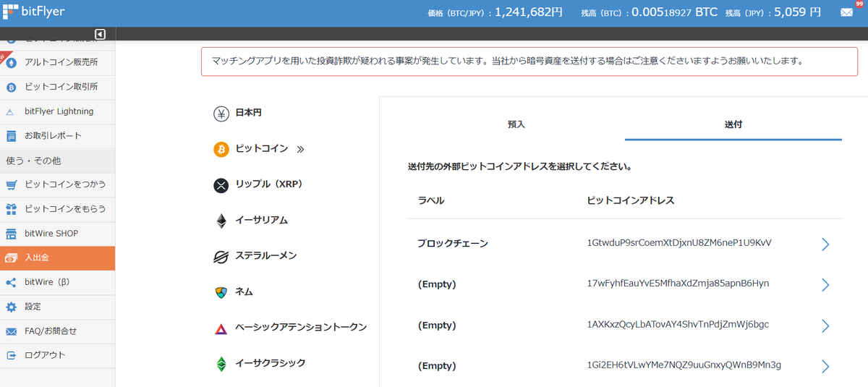The height and width of the screenshot is (387, 868).
Task: Click the double chevron next to ビットコイン
Action: click(x=301, y=150)
